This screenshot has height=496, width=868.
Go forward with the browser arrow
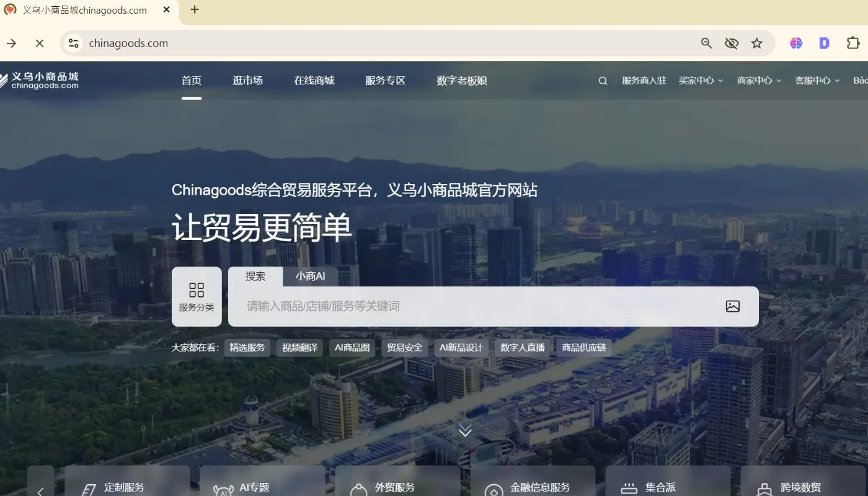[11, 43]
